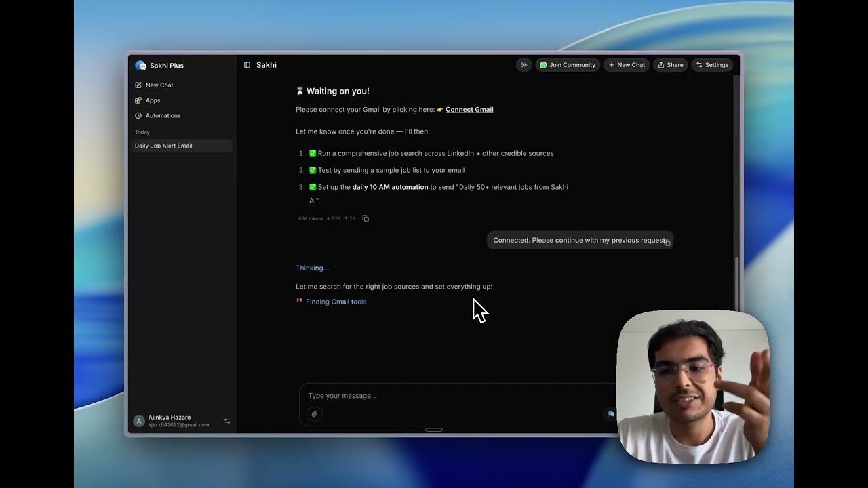
Task: Open Daily Job Alert Email chat
Action: [x=182, y=146]
